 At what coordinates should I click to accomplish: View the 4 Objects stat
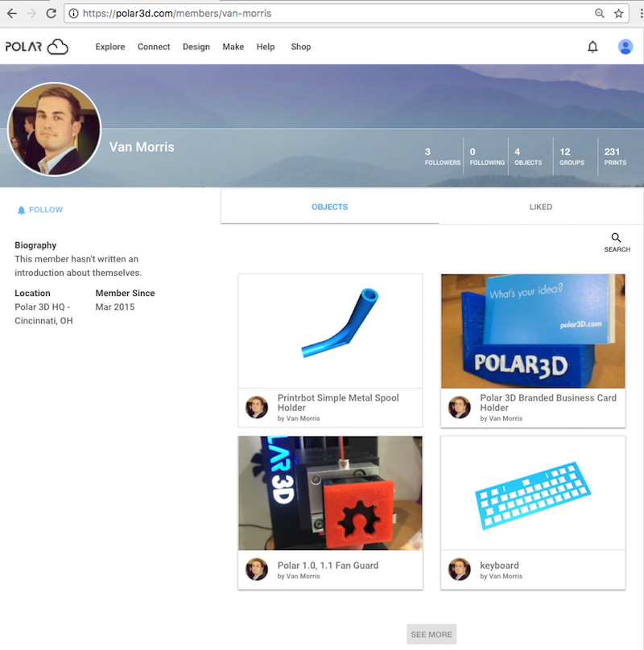(x=528, y=156)
